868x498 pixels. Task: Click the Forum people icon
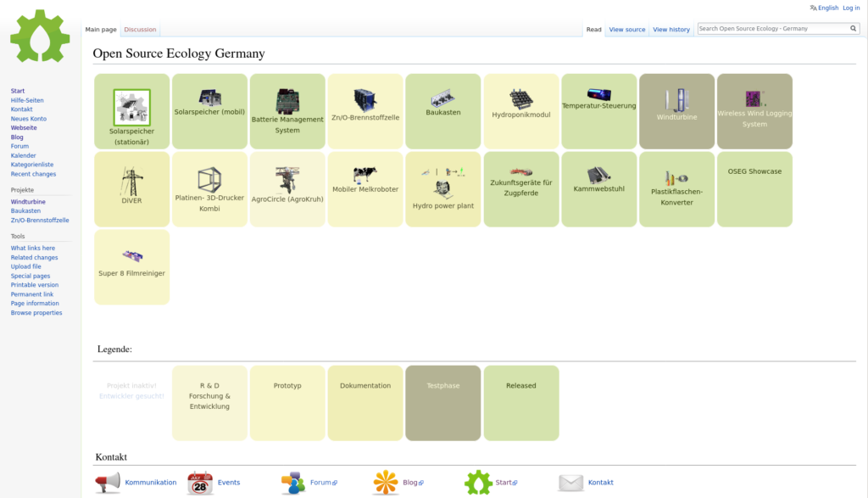point(295,482)
